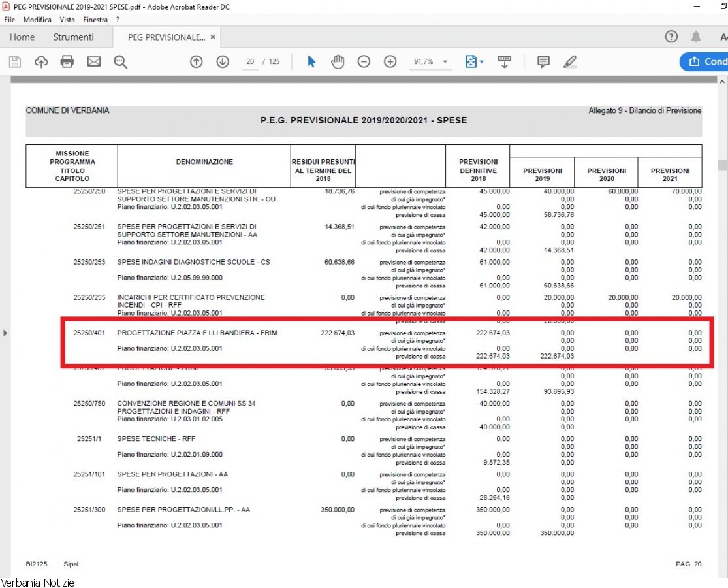This screenshot has height=588, width=728.
Task: Add a comment with note icon
Action: tap(543, 61)
